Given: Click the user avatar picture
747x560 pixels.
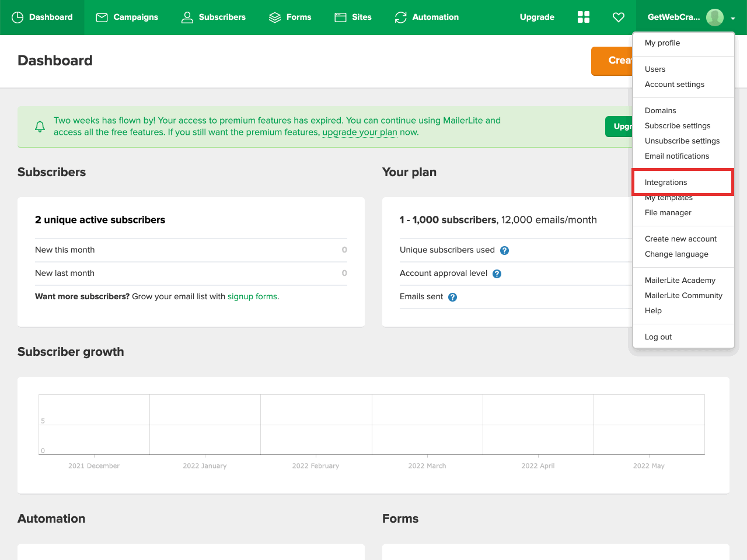Looking at the screenshot, I should [714, 17].
